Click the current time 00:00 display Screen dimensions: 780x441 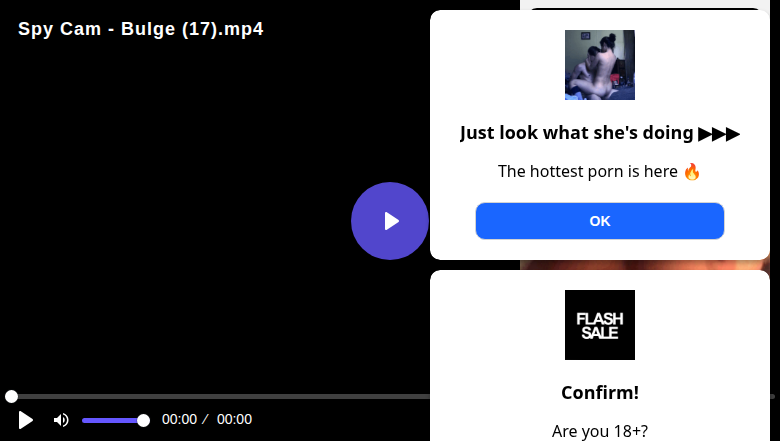(180, 419)
